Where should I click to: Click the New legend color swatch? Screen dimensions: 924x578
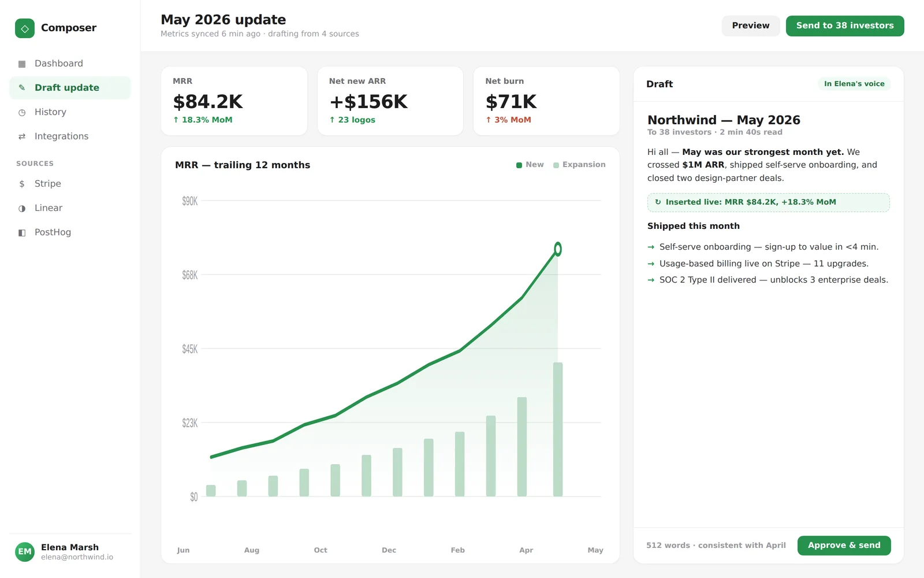[519, 165]
